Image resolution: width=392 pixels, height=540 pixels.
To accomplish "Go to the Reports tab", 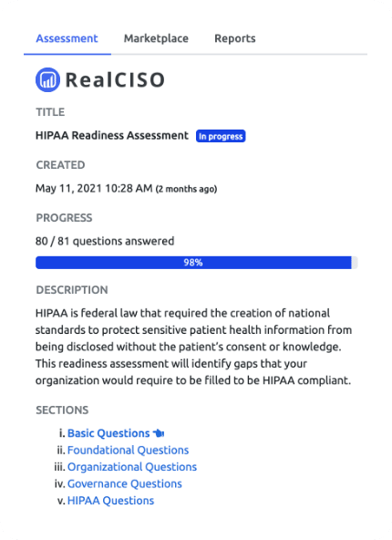I will click(x=235, y=38).
